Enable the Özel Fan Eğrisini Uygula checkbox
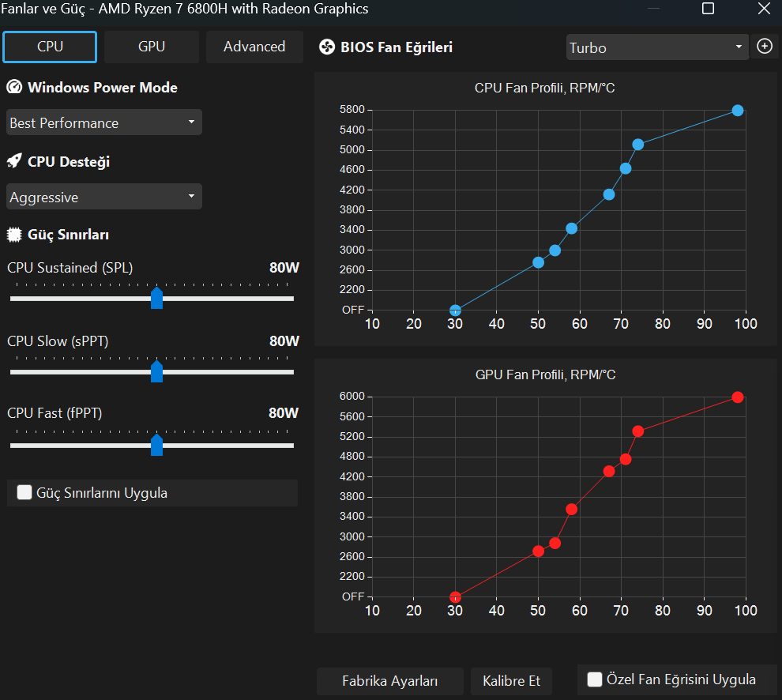This screenshot has height=700, width=782. (595, 679)
